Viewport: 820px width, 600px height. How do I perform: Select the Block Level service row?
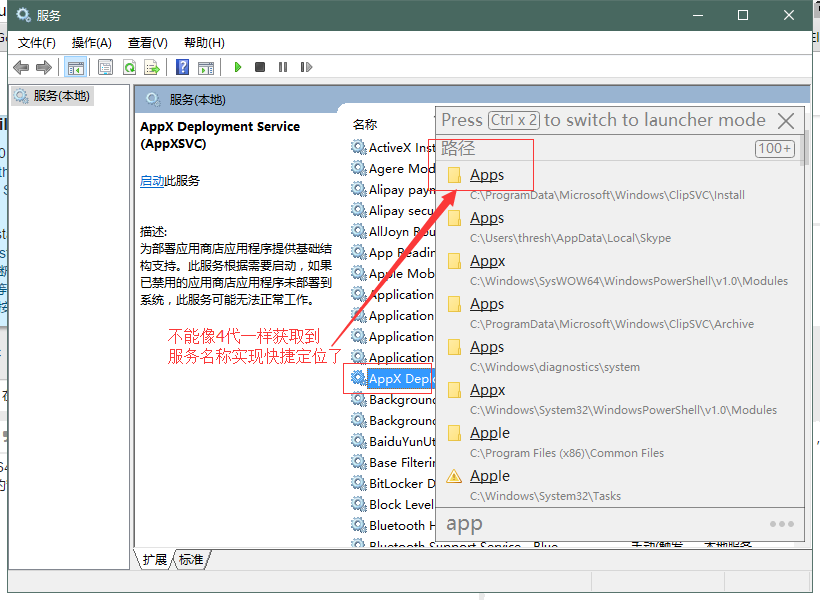[x=393, y=504]
